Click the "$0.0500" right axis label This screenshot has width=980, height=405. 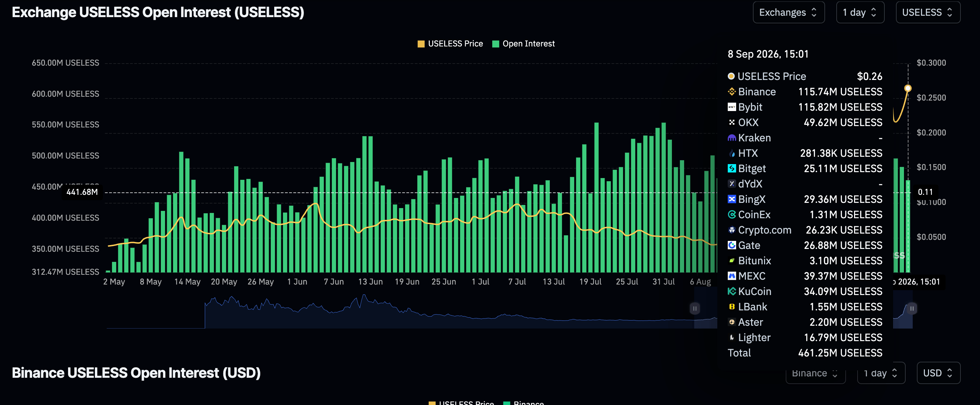pos(931,237)
